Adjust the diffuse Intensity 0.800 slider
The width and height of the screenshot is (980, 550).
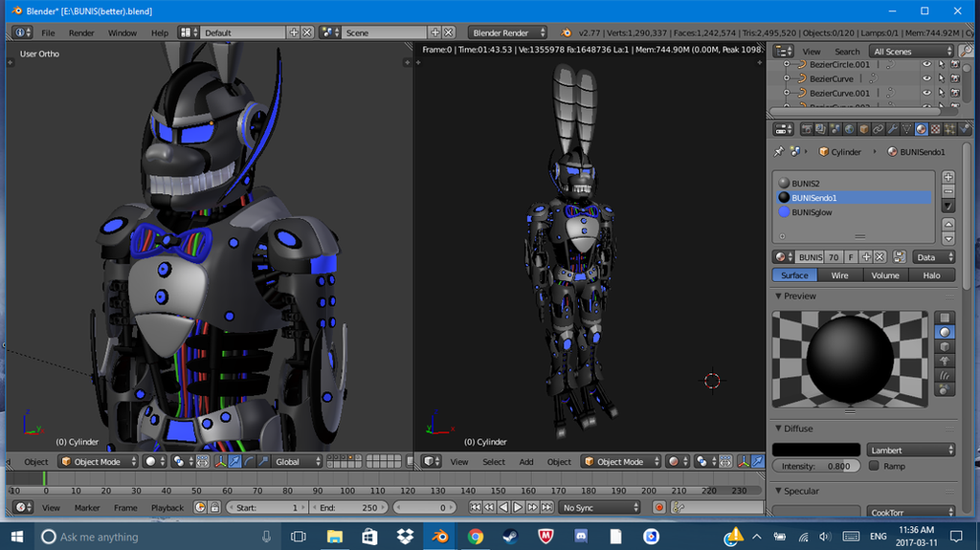pyautogui.click(x=816, y=466)
